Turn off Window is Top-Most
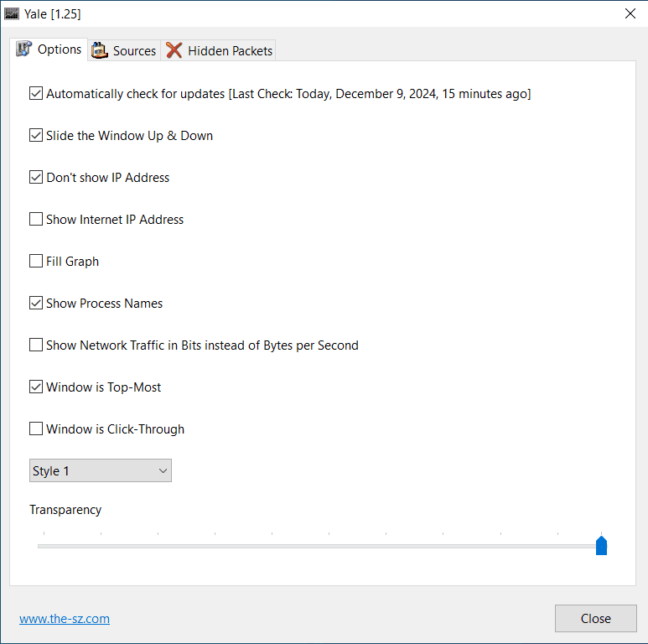The height and width of the screenshot is (644, 648). coord(36,387)
